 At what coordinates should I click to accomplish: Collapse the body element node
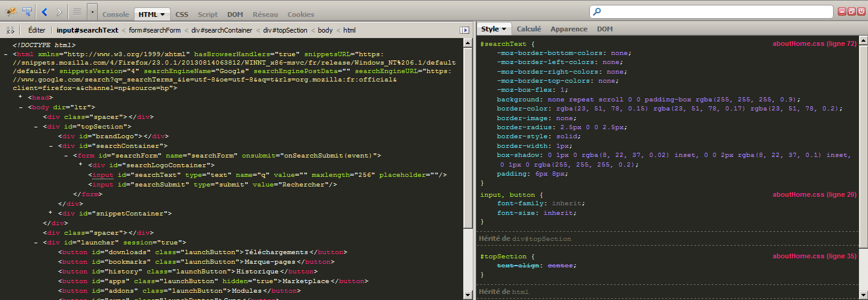click(21, 107)
